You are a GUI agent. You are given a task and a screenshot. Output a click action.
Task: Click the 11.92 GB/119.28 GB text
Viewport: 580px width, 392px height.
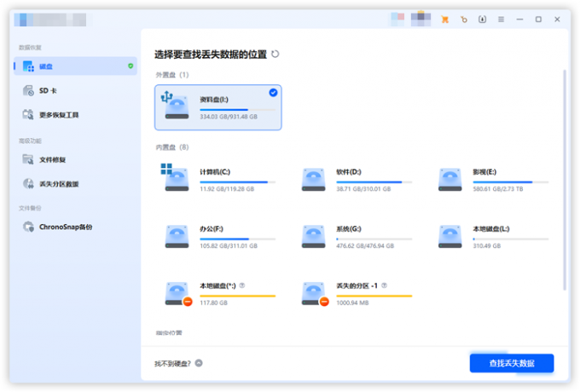pyautogui.click(x=227, y=189)
